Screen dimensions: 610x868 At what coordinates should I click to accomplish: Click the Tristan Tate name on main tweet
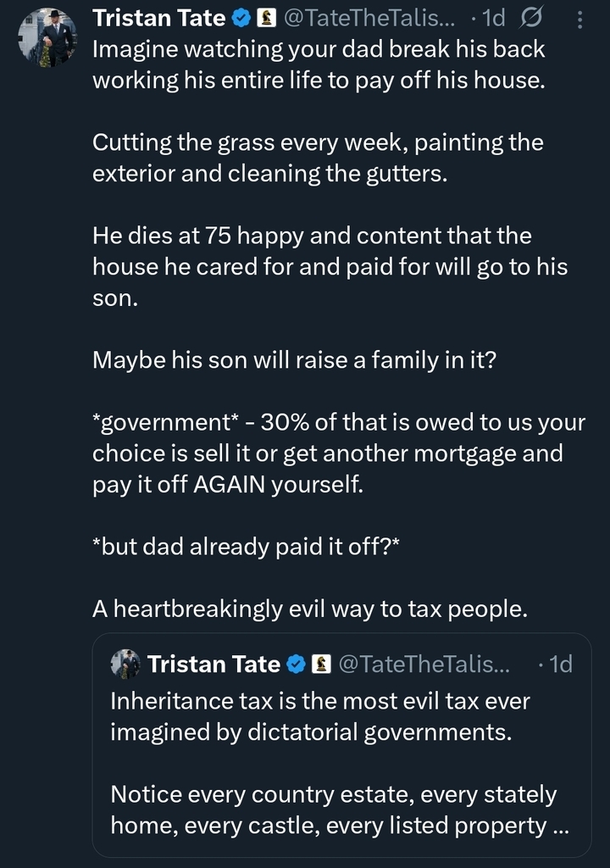click(x=159, y=17)
